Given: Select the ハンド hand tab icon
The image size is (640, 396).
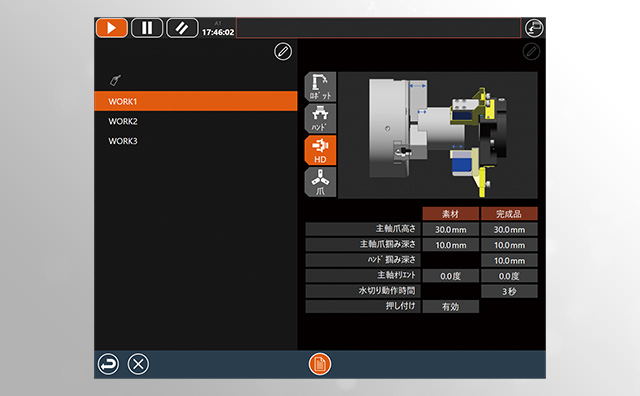Looking at the screenshot, I should [320, 118].
